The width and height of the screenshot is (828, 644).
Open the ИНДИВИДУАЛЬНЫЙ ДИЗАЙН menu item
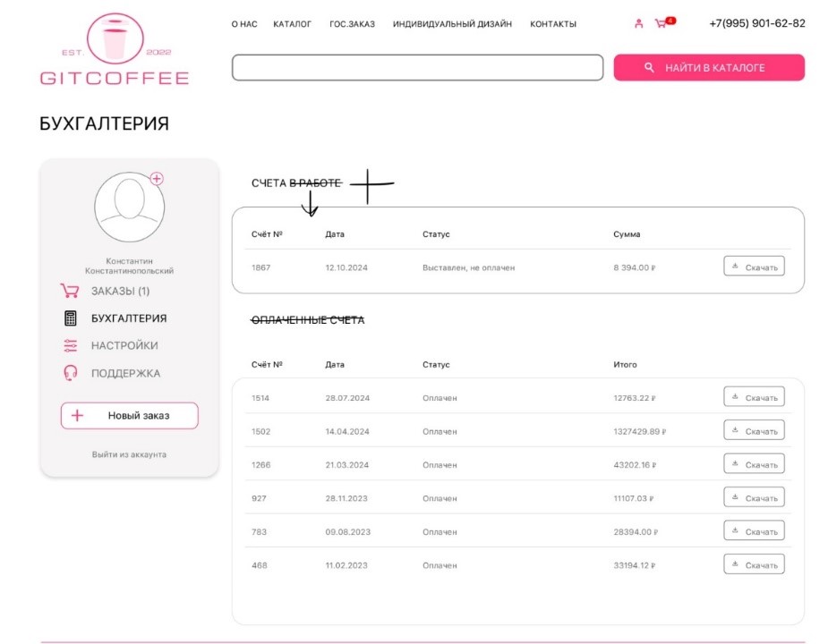click(453, 24)
